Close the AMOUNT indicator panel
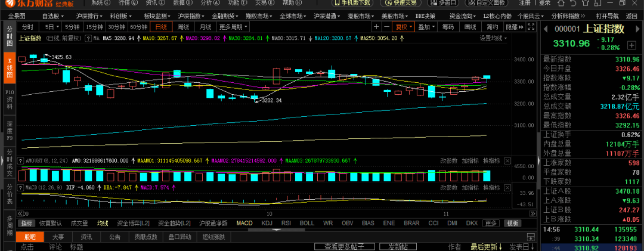Image resolution: width=644 pixels, height=251 pixels. 507,160
